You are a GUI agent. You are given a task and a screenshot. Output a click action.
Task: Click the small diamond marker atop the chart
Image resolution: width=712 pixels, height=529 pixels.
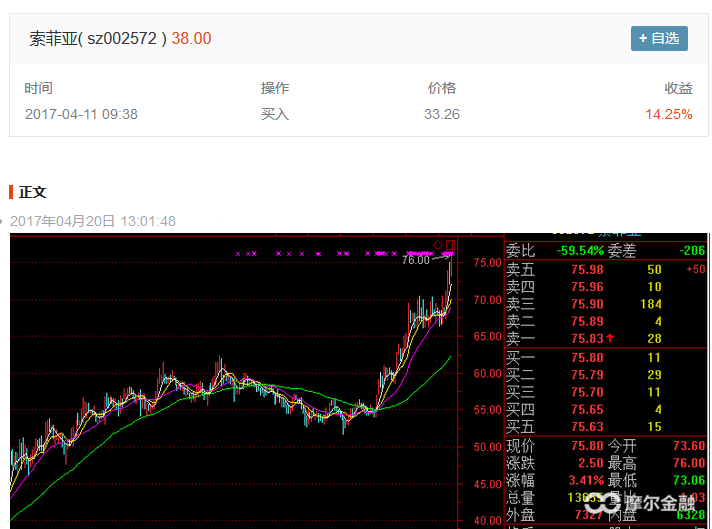coord(438,244)
